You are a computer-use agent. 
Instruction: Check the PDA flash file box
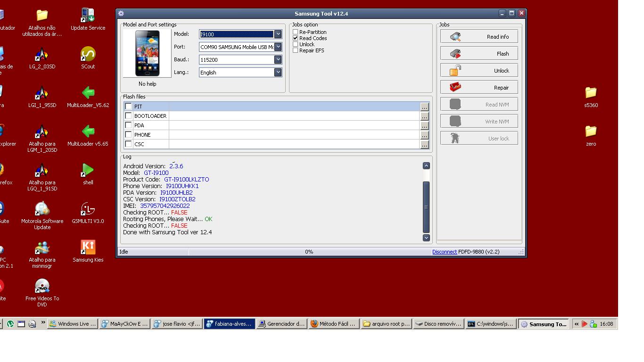(x=128, y=125)
